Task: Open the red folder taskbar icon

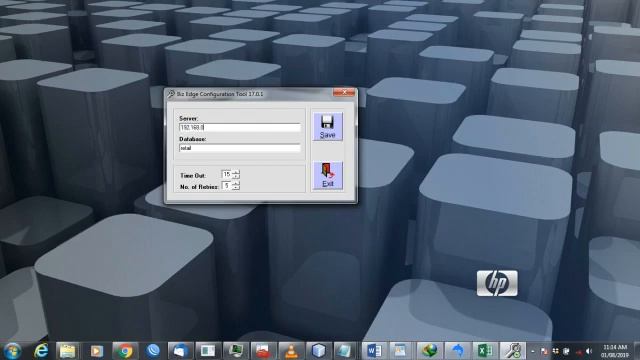Action: point(263,351)
